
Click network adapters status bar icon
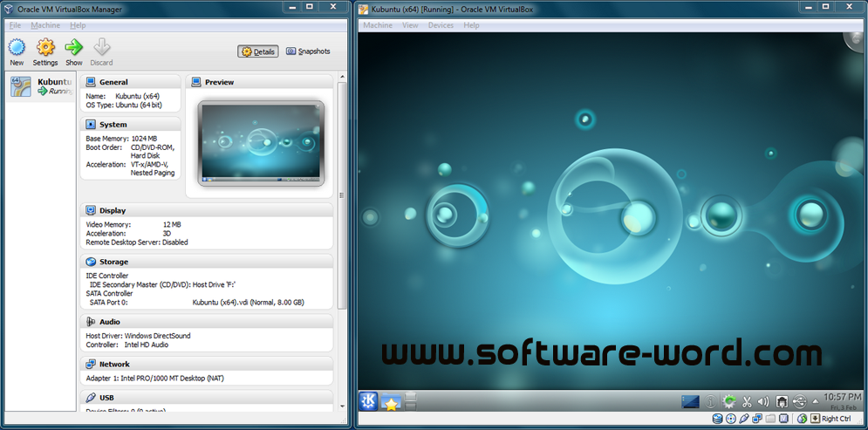point(757,419)
